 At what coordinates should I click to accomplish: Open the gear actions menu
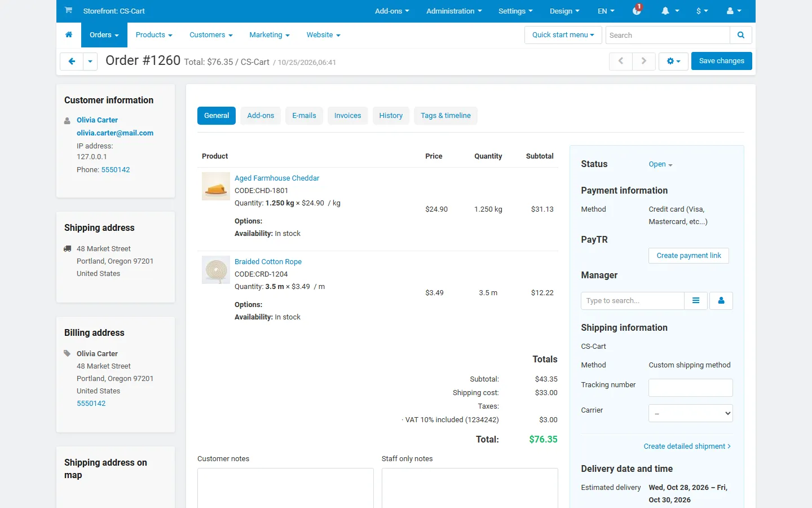(x=673, y=61)
